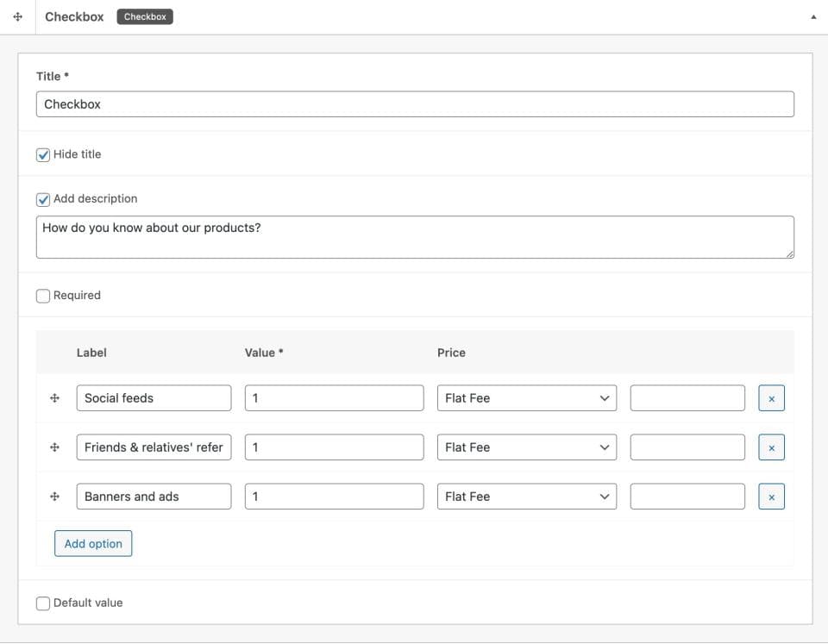Click the Value field in Social feeds row
The image size is (828, 644).
tap(334, 398)
